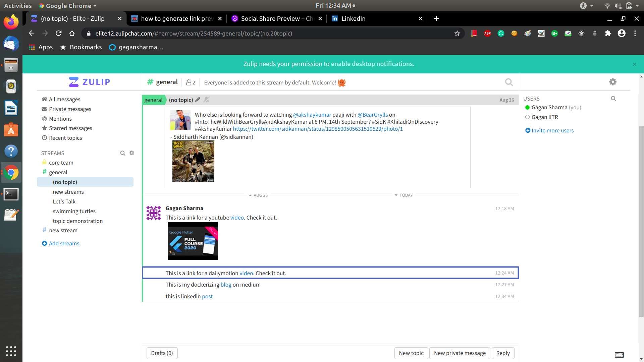Open Chrome home page button
The height and width of the screenshot is (362, 644).
[x=72, y=33]
